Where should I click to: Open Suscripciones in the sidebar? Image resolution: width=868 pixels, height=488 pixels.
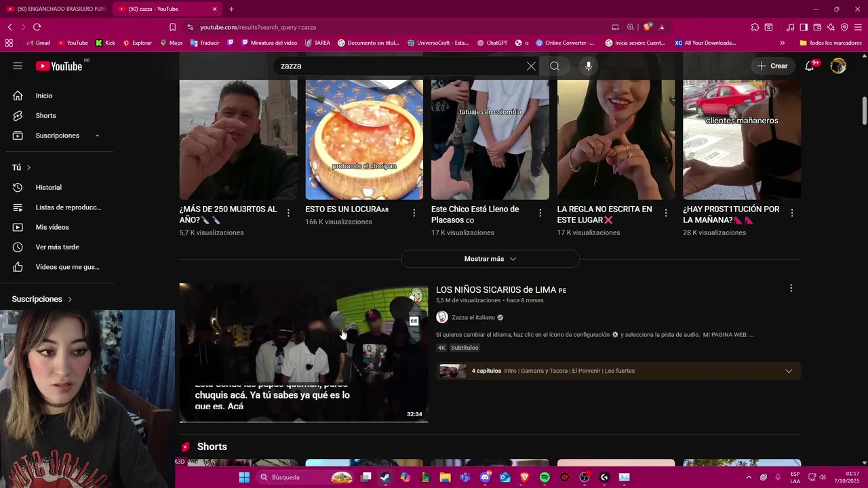(x=57, y=136)
